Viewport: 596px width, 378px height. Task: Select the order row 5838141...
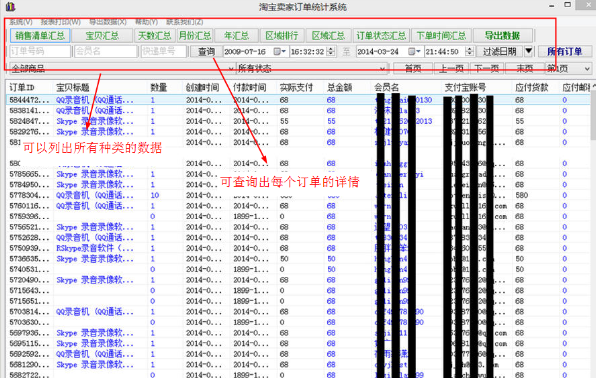click(298, 111)
